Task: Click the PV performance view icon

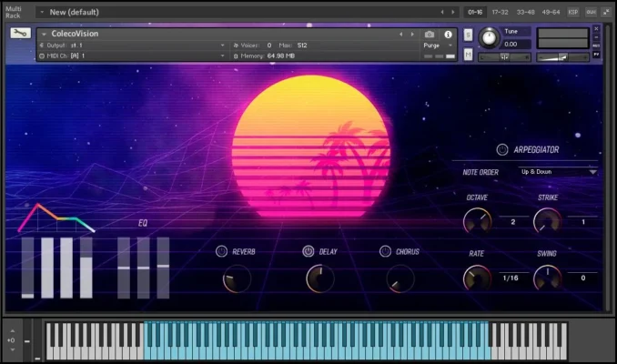Action: point(596,55)
